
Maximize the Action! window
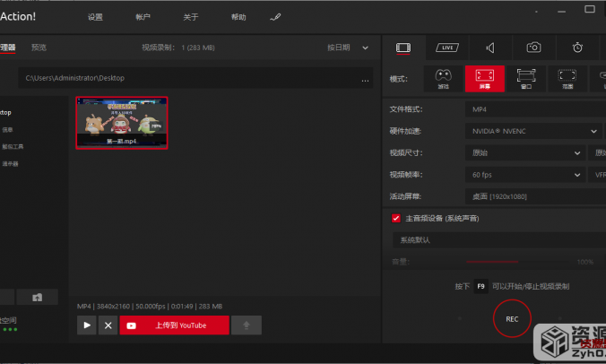pyautogui.click(x=590, y=9)
